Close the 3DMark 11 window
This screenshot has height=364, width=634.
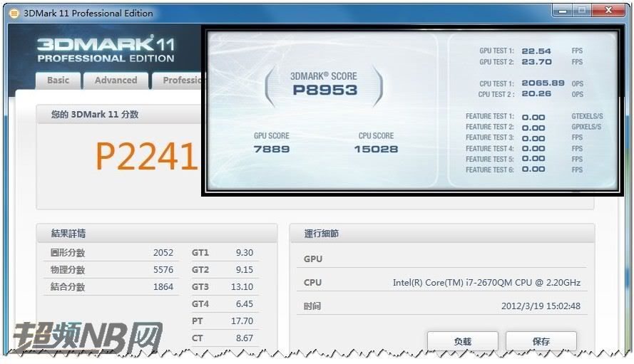[x=608, y=11]
